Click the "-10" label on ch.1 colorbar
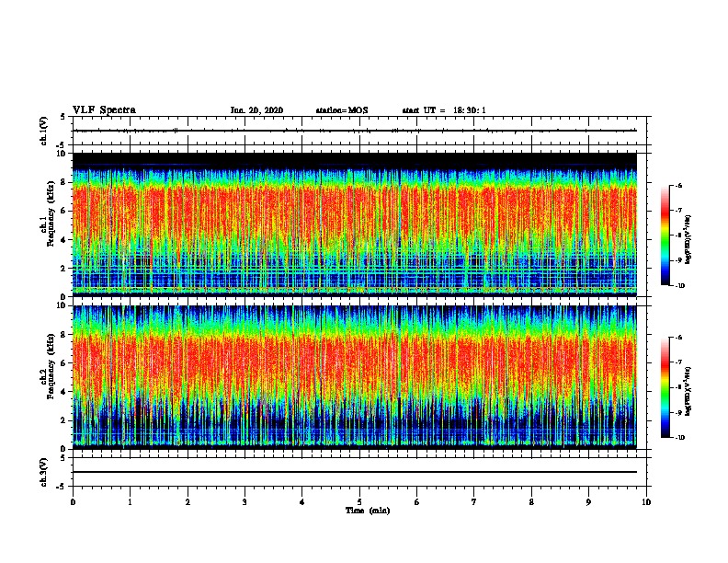The image size is (728, 563). (679, 286)
